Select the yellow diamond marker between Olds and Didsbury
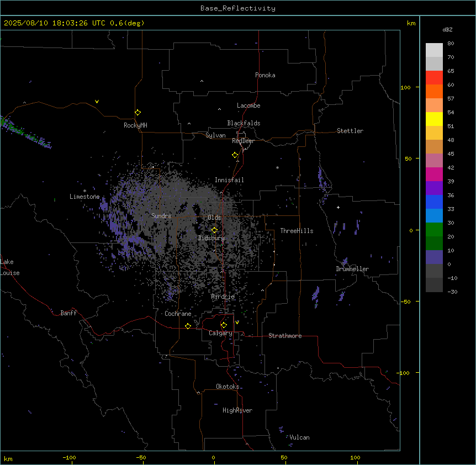476x465 pixels. pos(214,230)
